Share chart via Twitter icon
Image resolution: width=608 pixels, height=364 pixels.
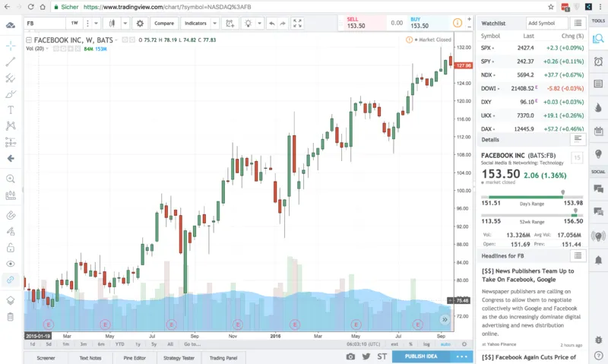366,356
